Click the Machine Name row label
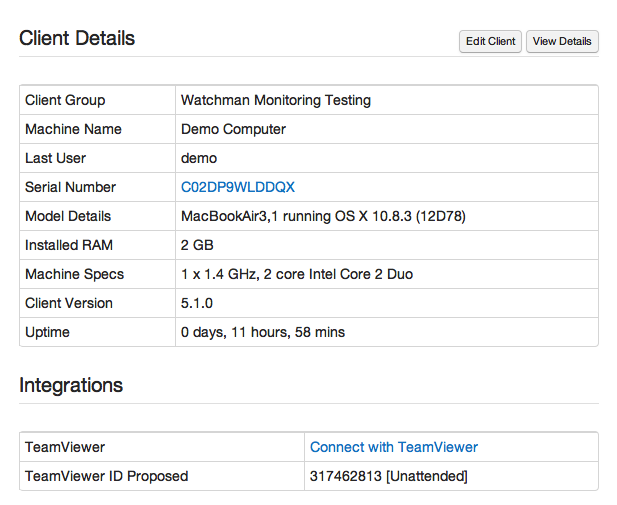This screenshot has width=617, height=505. tap(73, 129)
